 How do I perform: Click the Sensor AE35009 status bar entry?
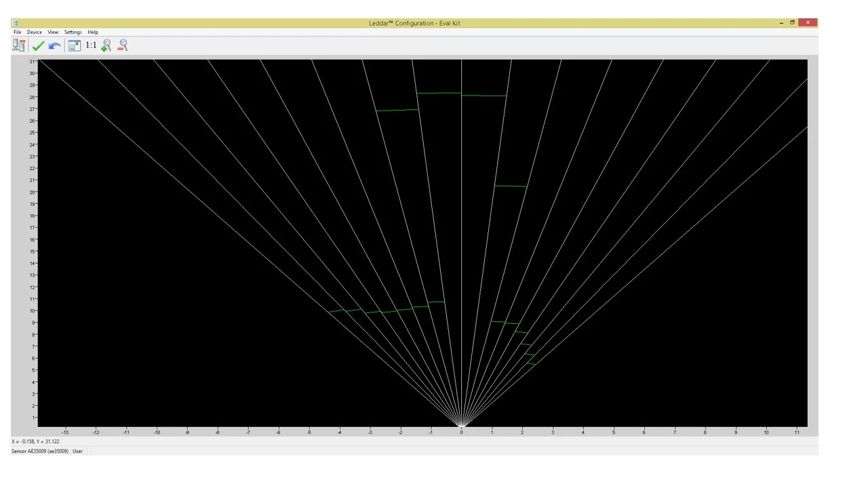(40, 451)
